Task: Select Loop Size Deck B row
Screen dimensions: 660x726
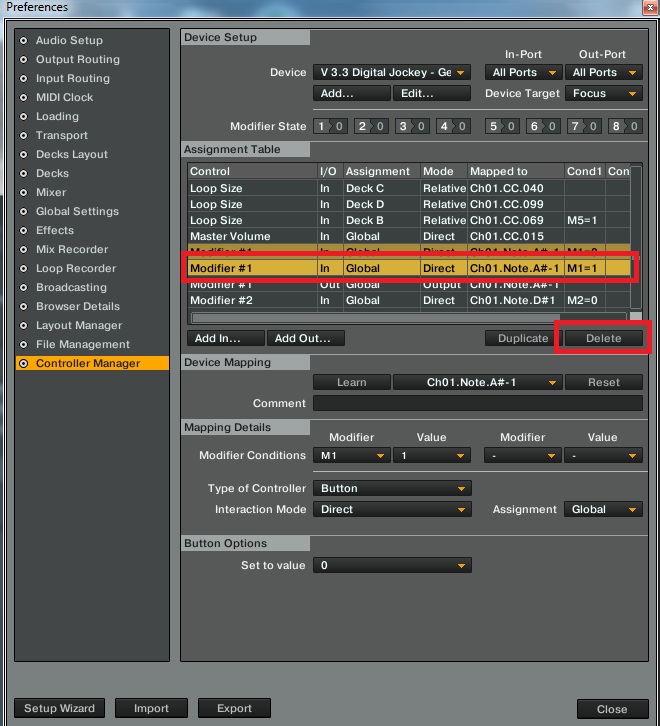Action: pos(409,220)
